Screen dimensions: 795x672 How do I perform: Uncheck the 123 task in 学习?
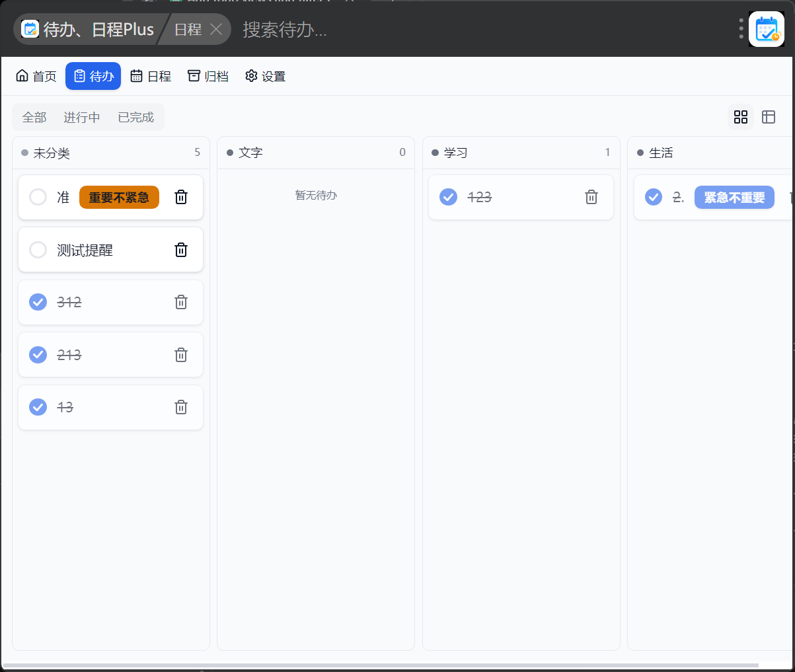tap(449, 197)
